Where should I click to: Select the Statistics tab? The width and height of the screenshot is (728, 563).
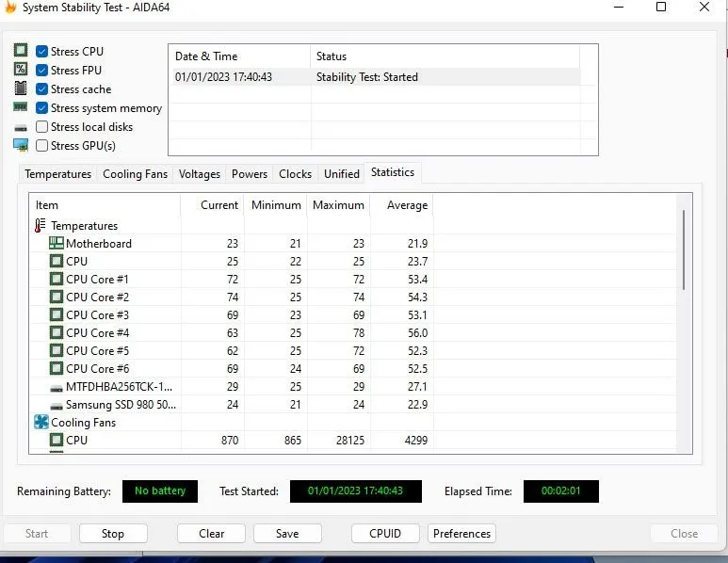coord(393,172)
